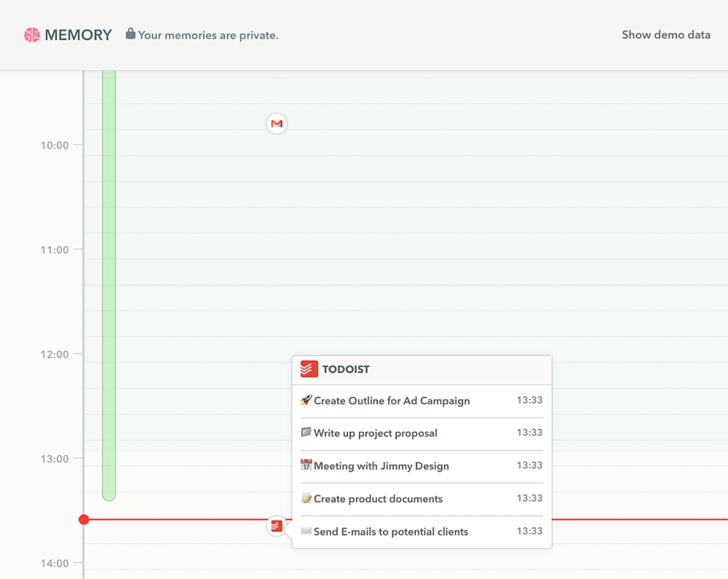Open the Show demo data option
Viewport: 728px width, 579px height.
[x=666, y=34]
